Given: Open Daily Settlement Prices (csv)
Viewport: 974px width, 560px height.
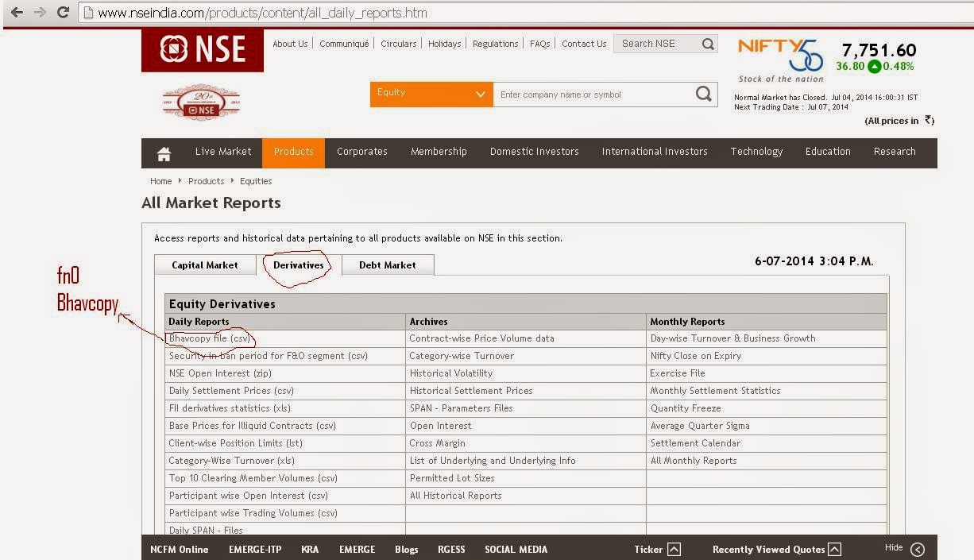Looking at the screenshot, I should coord(231,391).
